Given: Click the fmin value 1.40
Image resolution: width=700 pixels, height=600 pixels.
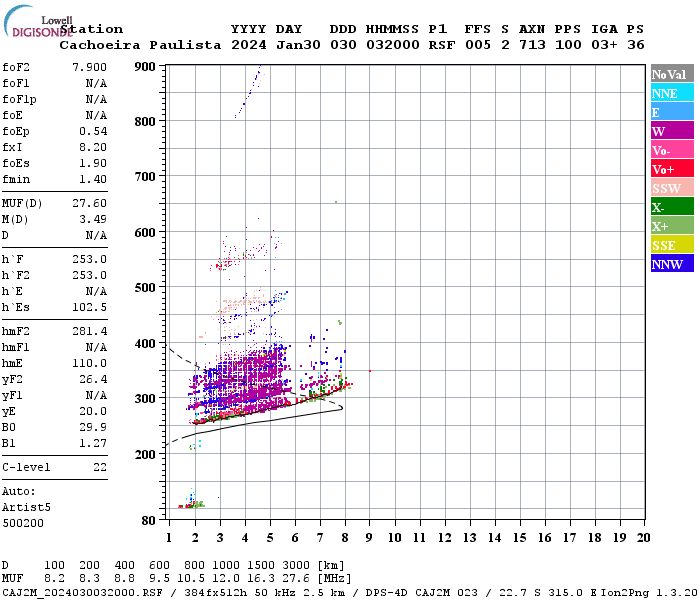Looking at the screenshot, I should click(x=93, y=179).
